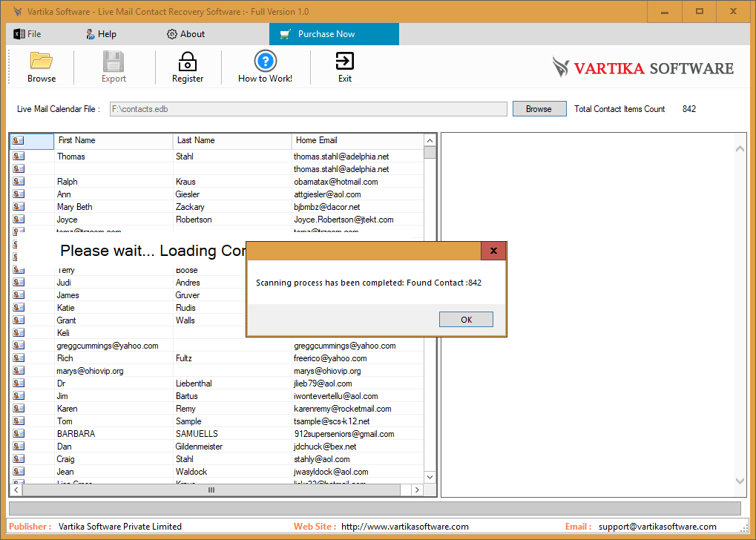This screenshot has width=756, height=540.
Task: Click contact card icon beside Mary Beth
Action: point(19,206)
